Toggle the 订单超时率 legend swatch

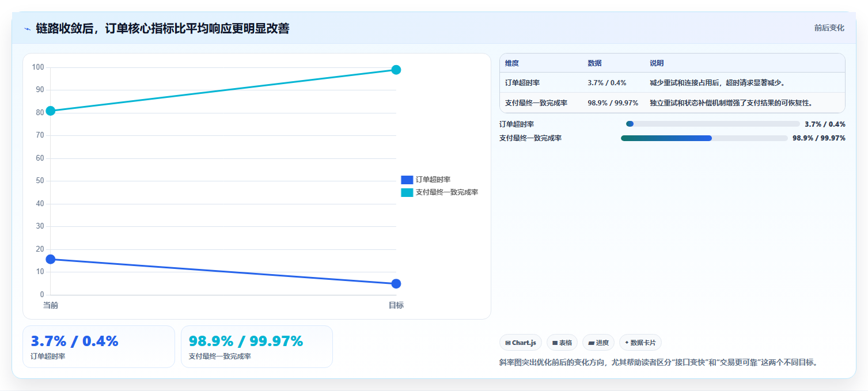(407, 180)
